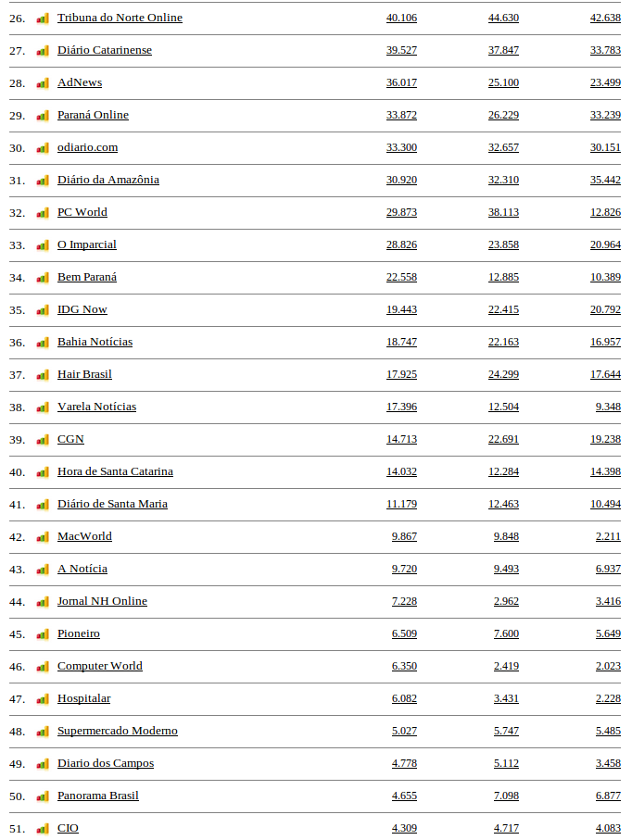
Task: Click the stats icon beside Pioneiro
Action: 43,634
